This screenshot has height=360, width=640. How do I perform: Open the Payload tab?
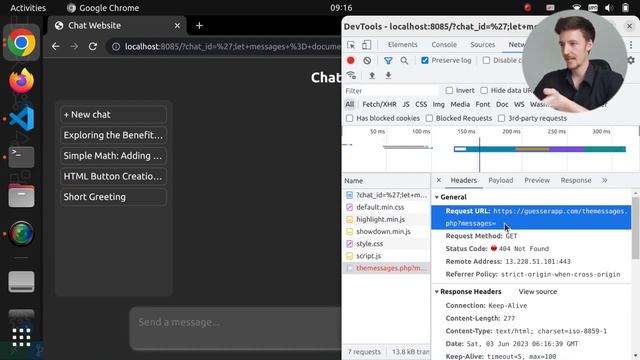pyautogui.click(x=500, y=180)
